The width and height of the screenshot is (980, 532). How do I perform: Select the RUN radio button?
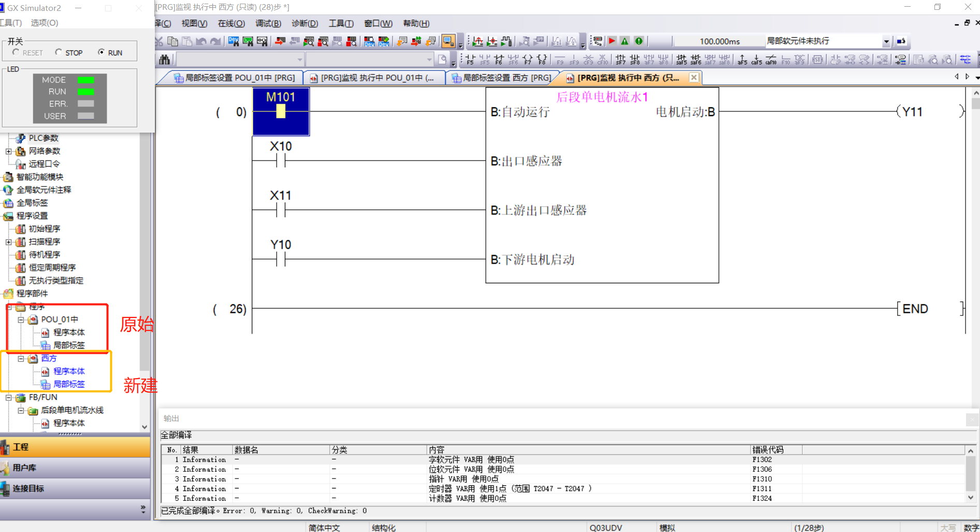[101, 52]
